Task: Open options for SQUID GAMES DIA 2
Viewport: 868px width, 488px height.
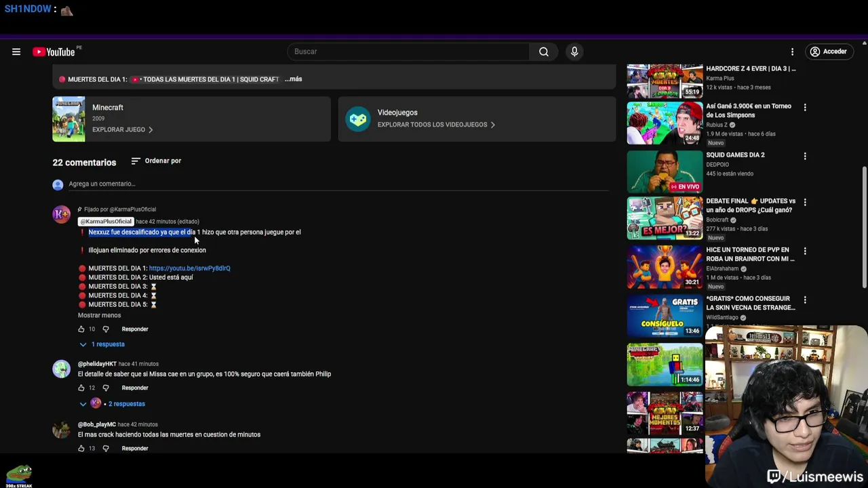Action: pos(805,156)
